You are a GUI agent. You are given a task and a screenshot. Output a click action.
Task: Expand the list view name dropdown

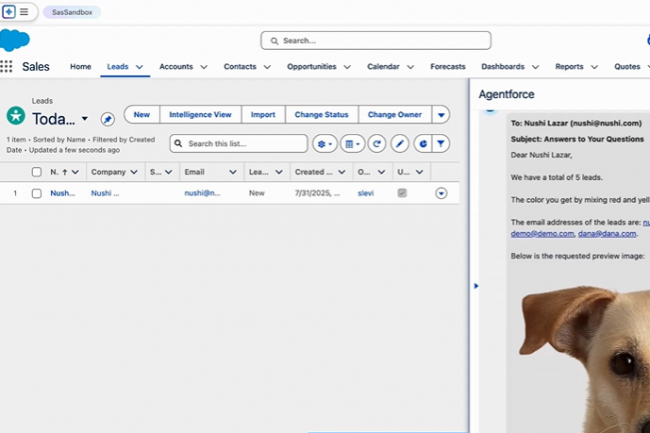click(x=85, y=119)
